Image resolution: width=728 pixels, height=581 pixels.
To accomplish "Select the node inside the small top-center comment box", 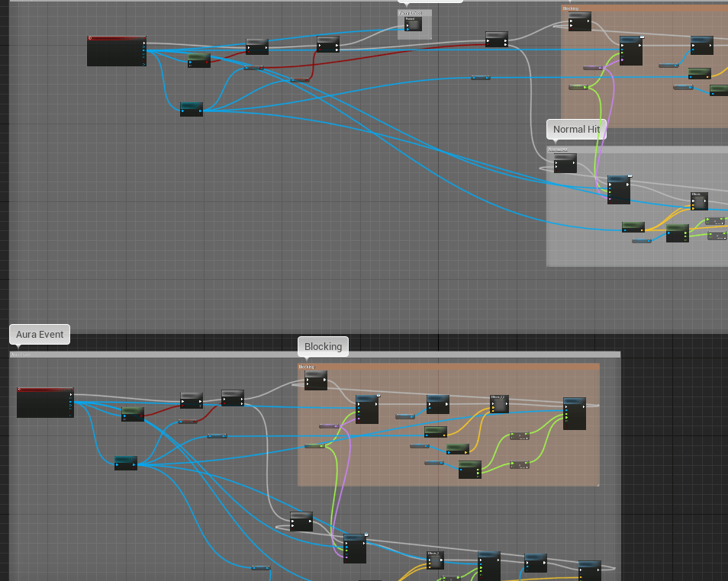I will (x=414, y=25).
